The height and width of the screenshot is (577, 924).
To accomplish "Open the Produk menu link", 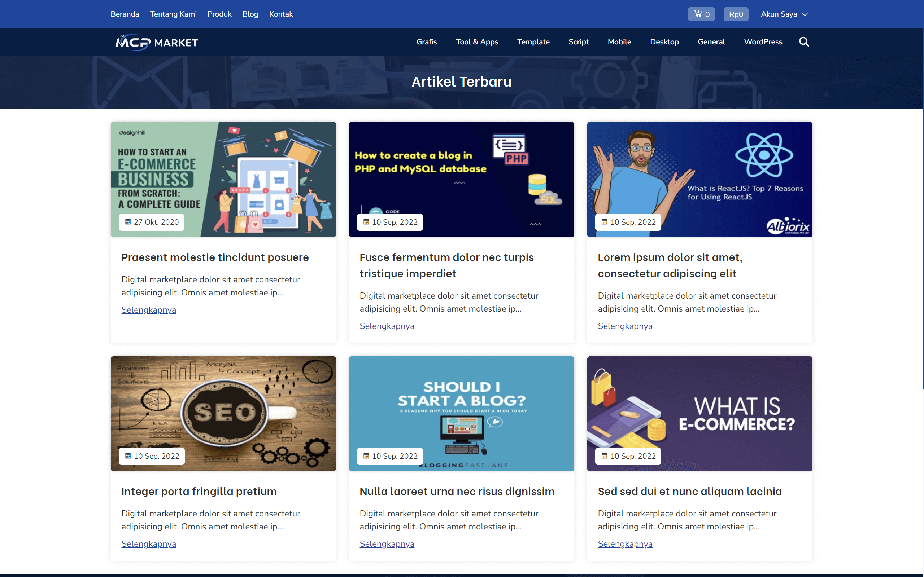I will click(x=219, y=14).
